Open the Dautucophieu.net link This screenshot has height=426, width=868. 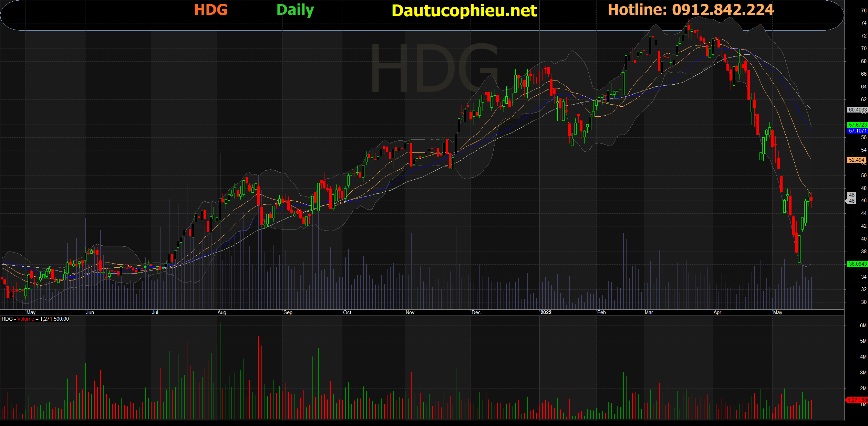pos(464,11)
